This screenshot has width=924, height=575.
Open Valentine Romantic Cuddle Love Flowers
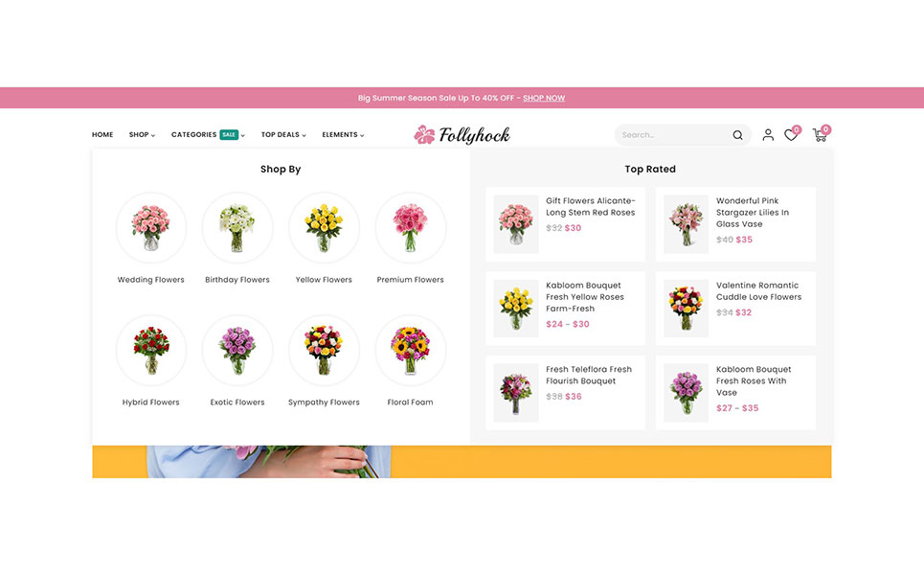click(x=759, y=290)
